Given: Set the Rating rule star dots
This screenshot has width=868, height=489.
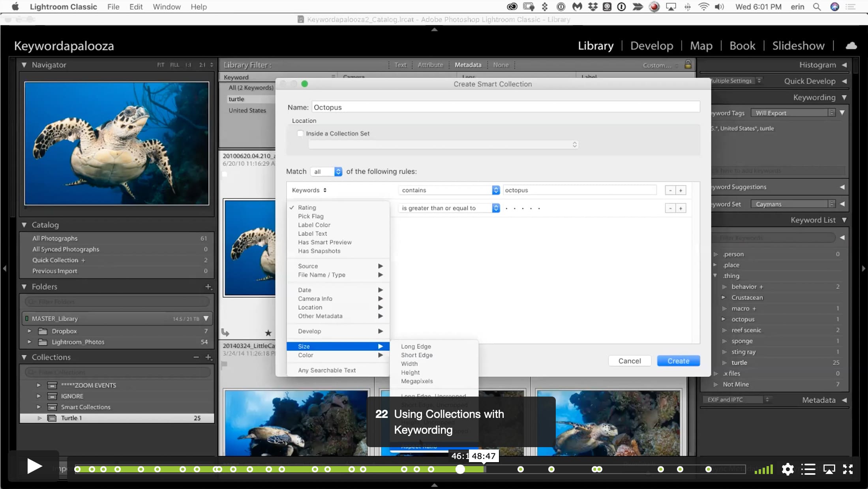Looking at the screenshot, I should [x=523, y=208].
